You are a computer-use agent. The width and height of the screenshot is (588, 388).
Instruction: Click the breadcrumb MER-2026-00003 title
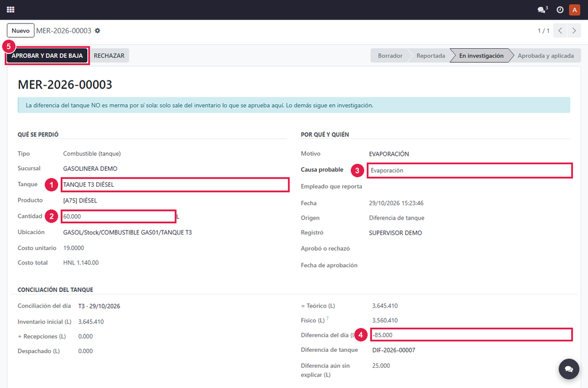pos(64,31)
